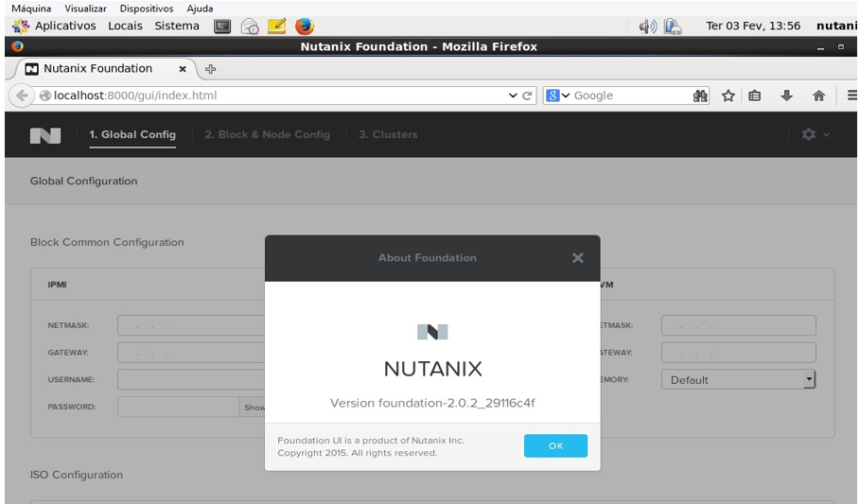The height and width of the screenshot is (504, 860).
Task: Close the About Foundation dialog with X
Action: (x=577, y=258)
